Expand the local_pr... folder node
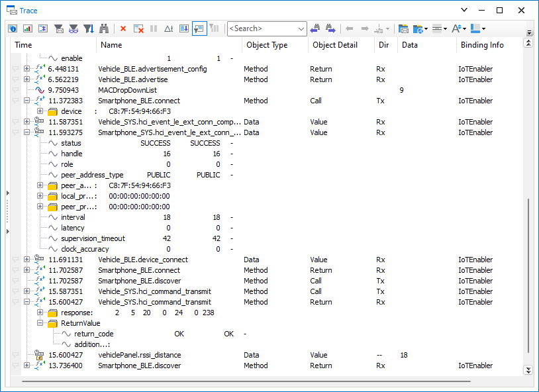This screenshot has height=392, width=539. tap(40, 196)
